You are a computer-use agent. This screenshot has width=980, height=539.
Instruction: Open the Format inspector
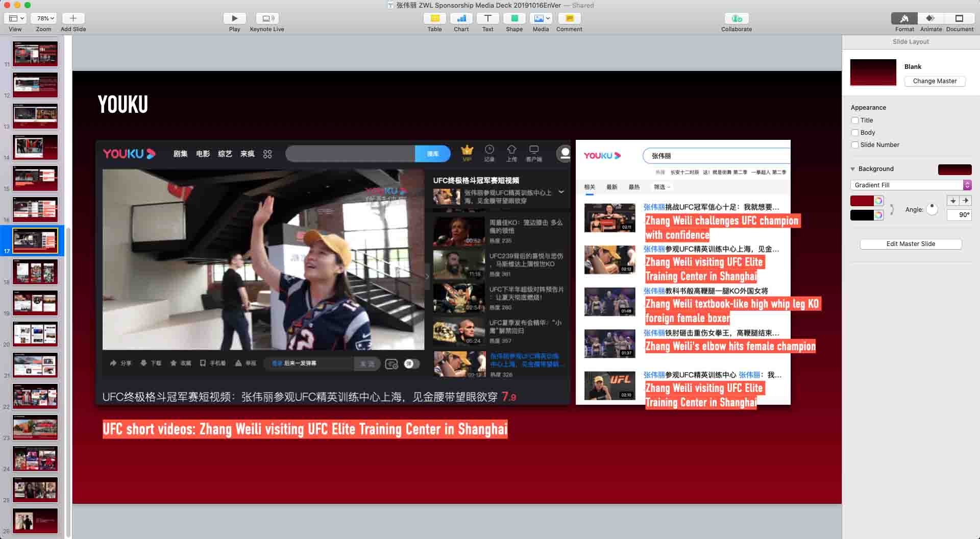tap(904, 18)
